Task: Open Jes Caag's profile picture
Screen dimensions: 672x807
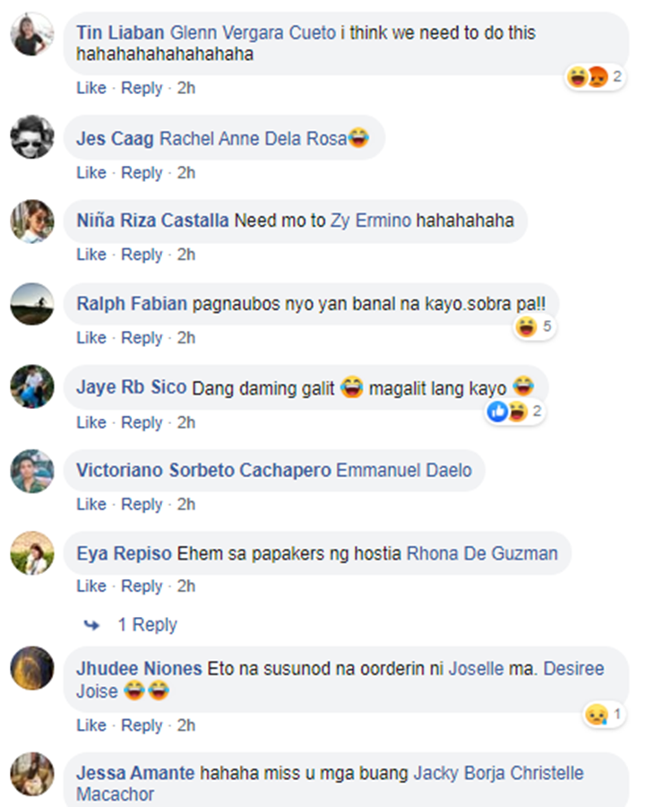Action: (x=32, y=137)
